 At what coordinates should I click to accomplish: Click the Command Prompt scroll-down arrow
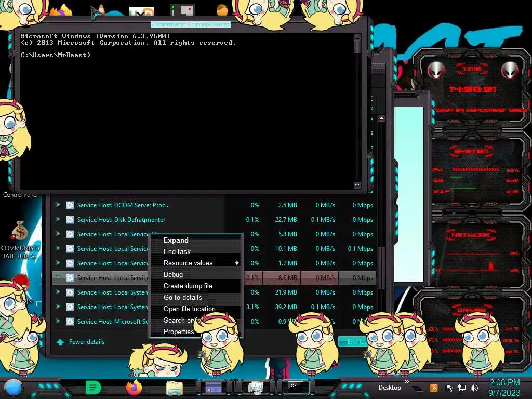(357, 185)
